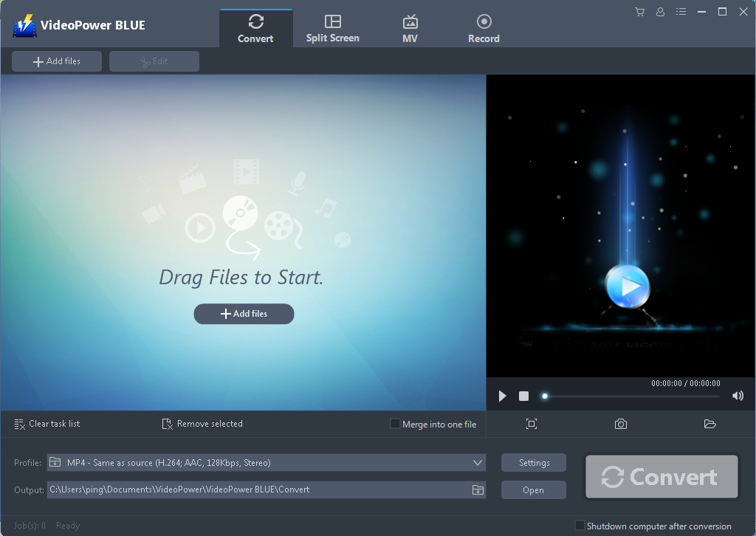This screenshot has height=536, width=756.
Task: Toggle fullscreen preview icon
Action: (x=532, y=424)
